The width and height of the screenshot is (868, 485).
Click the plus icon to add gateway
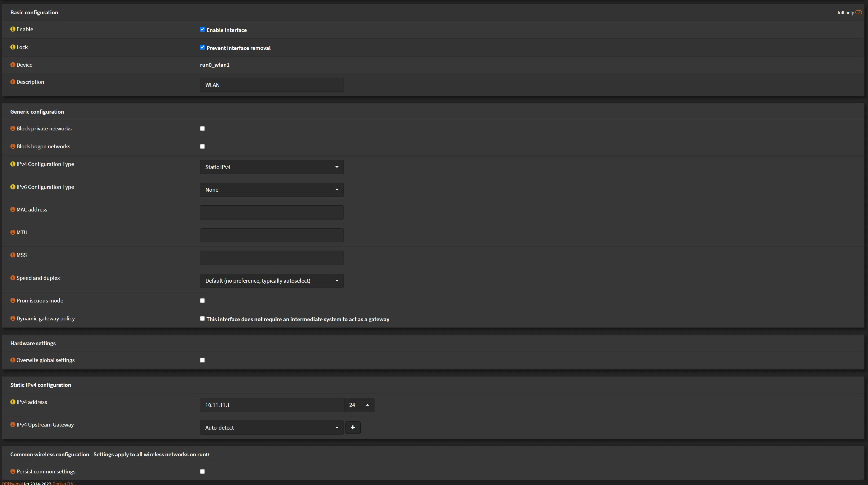352,427
